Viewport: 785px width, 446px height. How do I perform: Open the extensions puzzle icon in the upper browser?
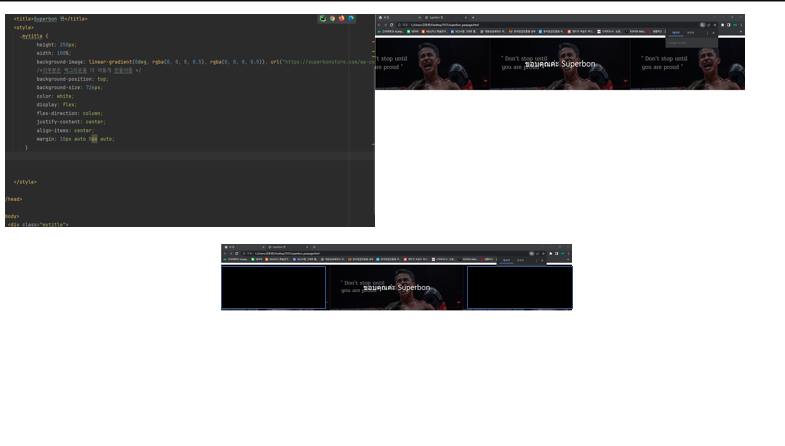722,25
